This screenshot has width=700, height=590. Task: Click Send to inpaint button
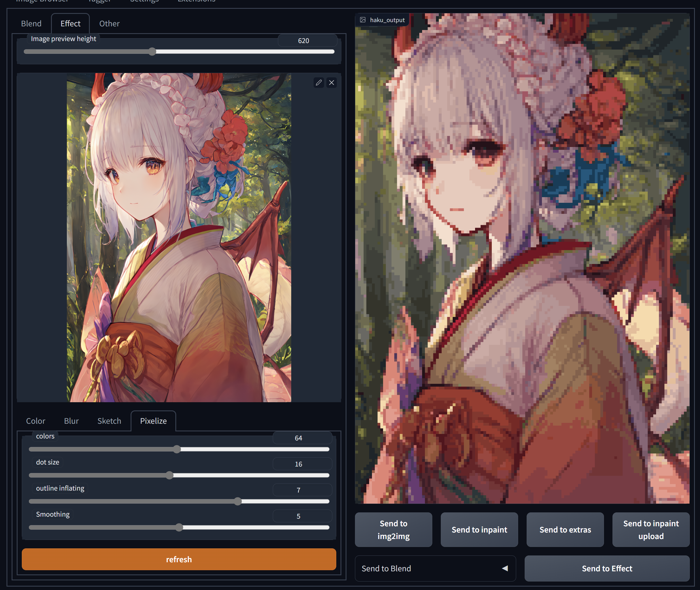click(x=479, y=529)
